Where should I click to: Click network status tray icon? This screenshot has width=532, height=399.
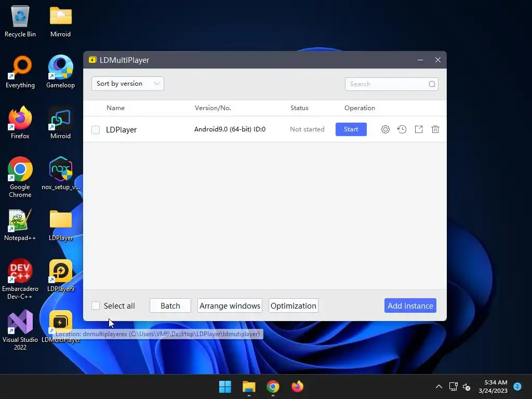453,387
